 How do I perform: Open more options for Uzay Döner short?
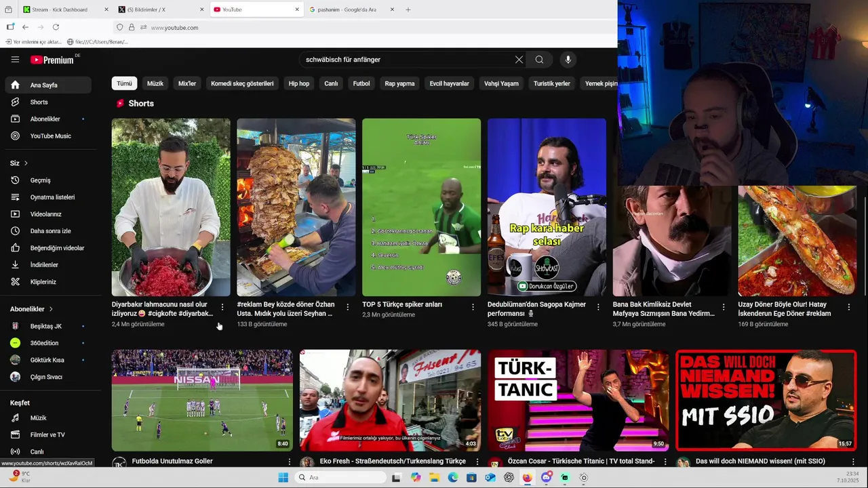[x=849, y=307]
